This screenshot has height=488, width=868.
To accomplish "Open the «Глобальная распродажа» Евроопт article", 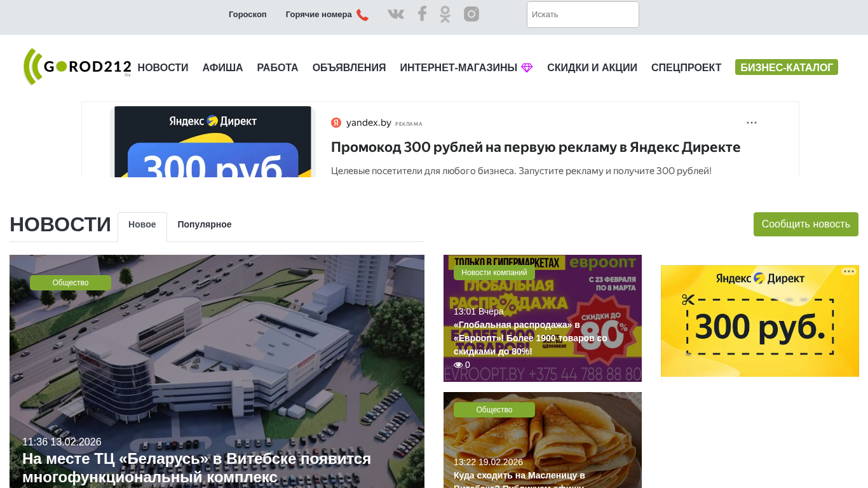I will tap(531, 338).
